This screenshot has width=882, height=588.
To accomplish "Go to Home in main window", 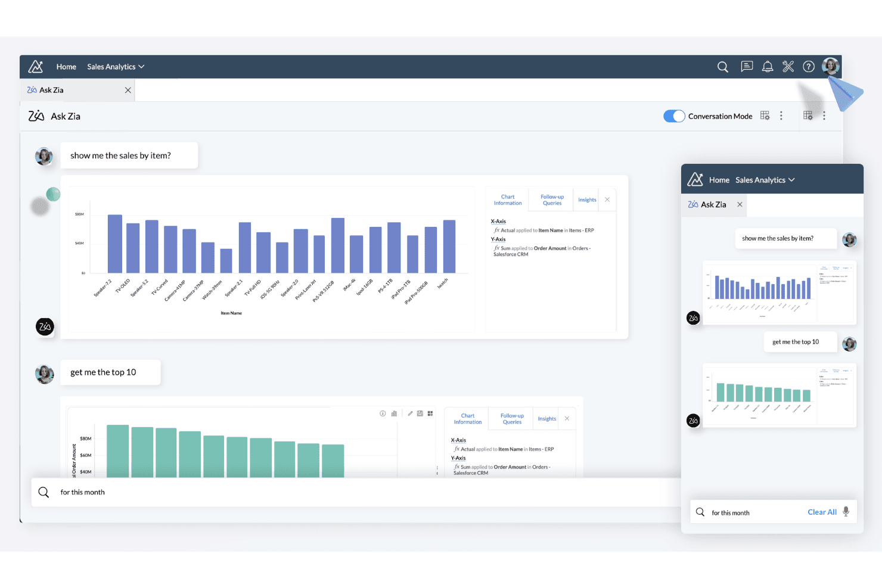I will 66,67.
